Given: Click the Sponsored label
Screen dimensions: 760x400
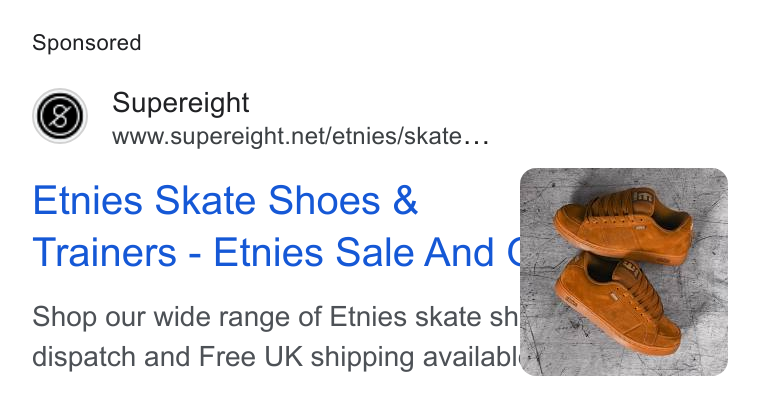Looking at the screenshot, I should click(x=87, y=43).
